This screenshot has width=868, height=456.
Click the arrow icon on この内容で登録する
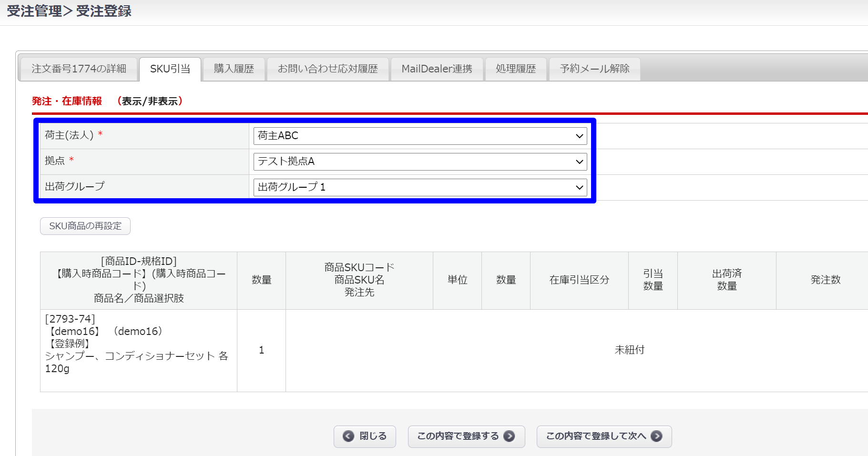point(509,436)
